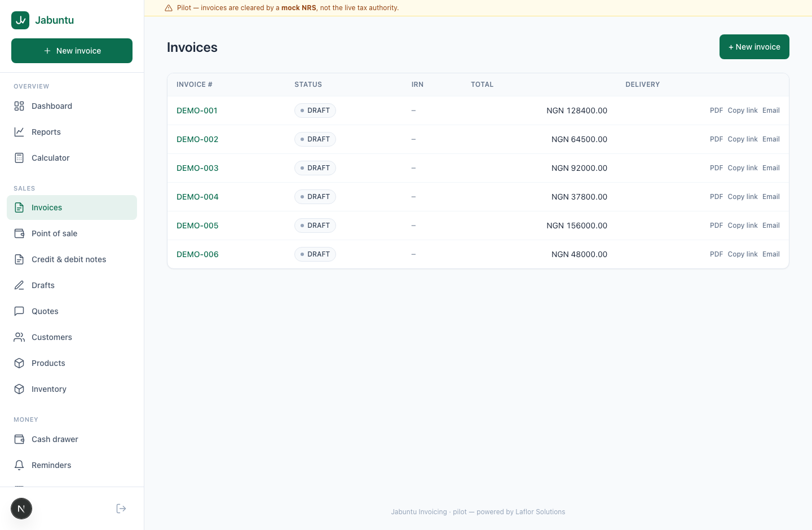Click the Drafts pencil icon

19,285
